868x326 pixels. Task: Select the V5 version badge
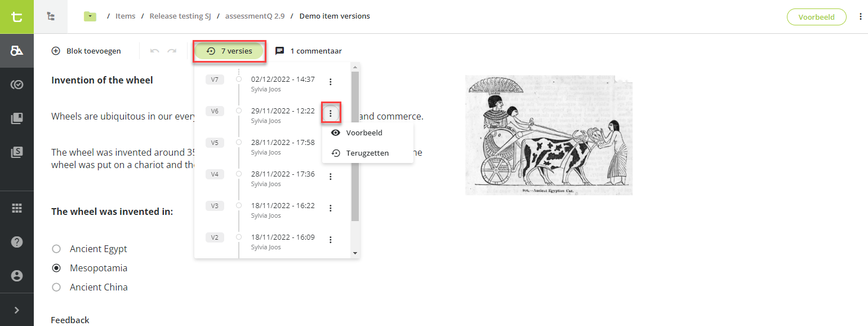click(x=215, y=143)
